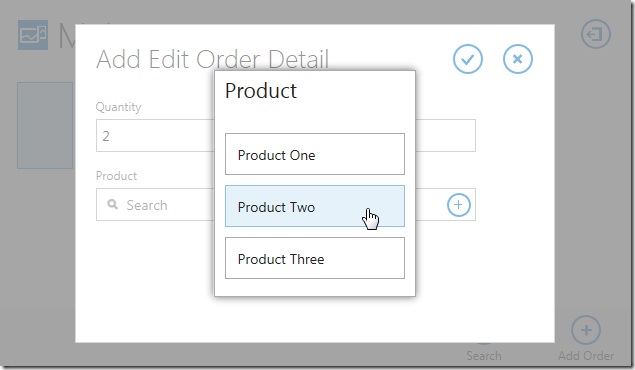Click the Add Order plus icon
635x370 pixels.
click(x=586, y=330)
